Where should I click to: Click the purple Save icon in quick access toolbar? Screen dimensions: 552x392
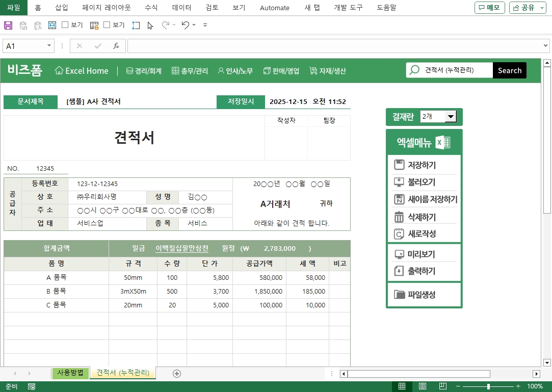(8, 25)
